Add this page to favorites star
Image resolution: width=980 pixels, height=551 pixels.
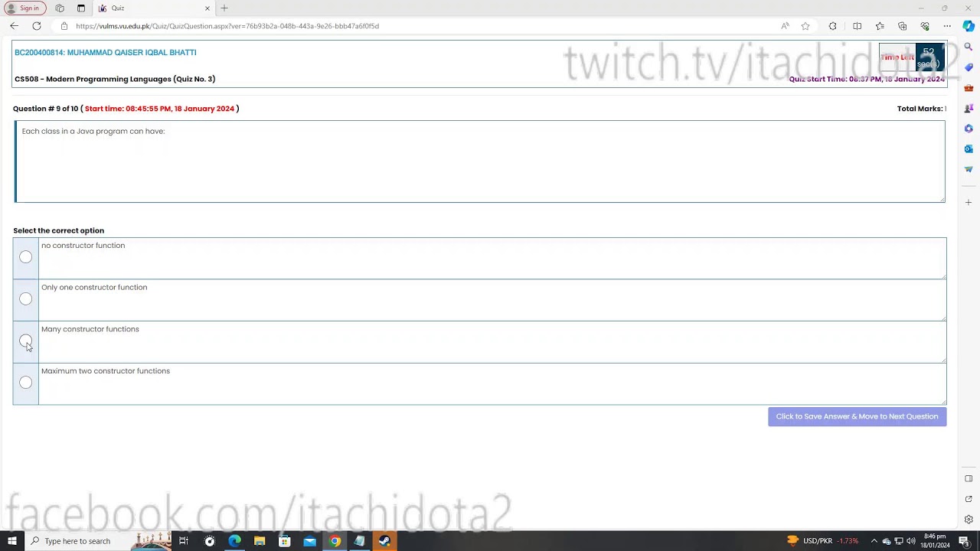click(x=805, y=26)
